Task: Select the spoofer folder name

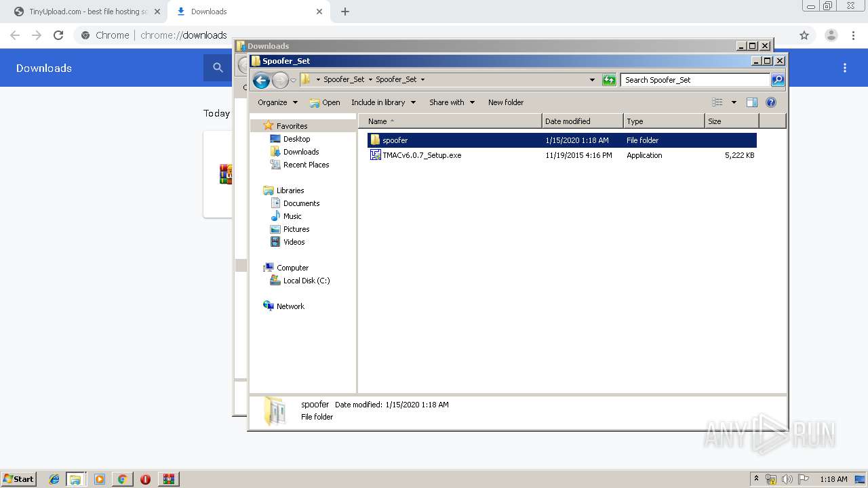Action: click(395, 140)
